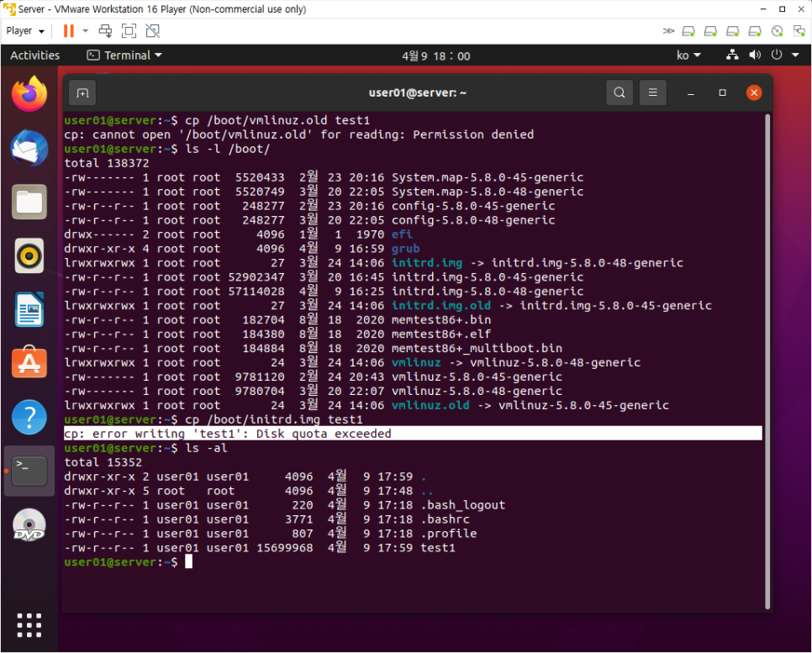Open the ko input source dropdown
The width and height of the screenshot is (812, 653).
(x=688, y=55)
